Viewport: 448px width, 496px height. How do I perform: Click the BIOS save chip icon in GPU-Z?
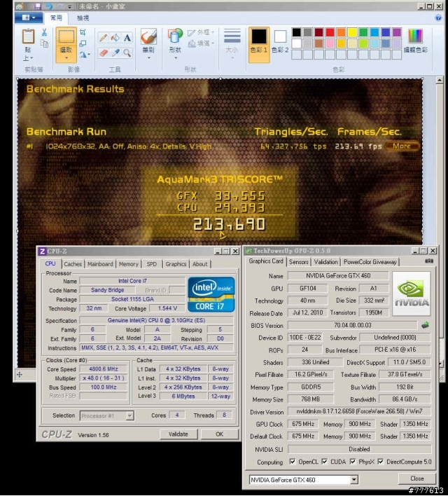(x=425, y=325)
